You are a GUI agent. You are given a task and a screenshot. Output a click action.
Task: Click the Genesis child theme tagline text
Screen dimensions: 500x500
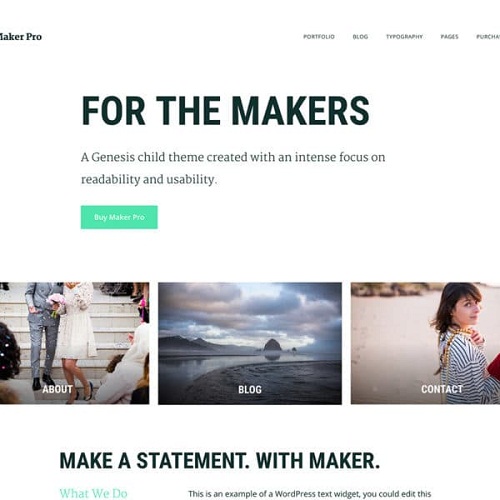[x=233, y=168]
